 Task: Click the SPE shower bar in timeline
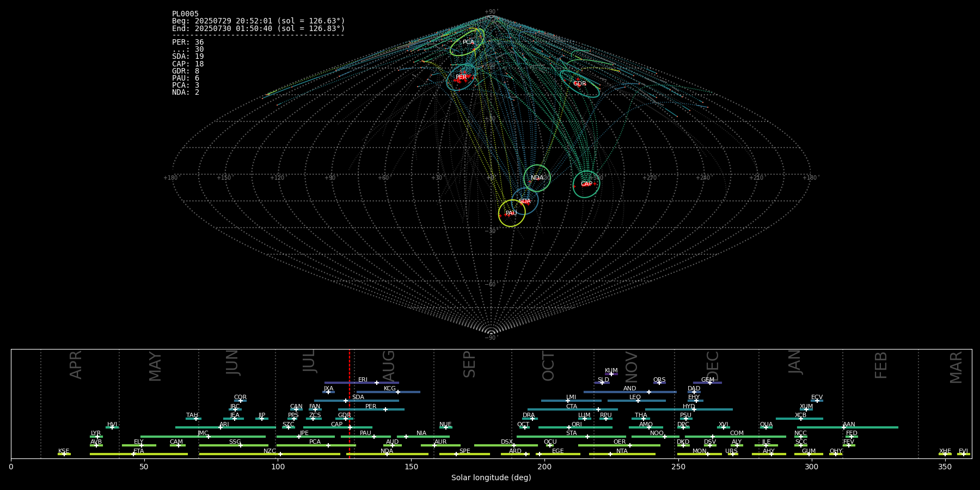464,454
